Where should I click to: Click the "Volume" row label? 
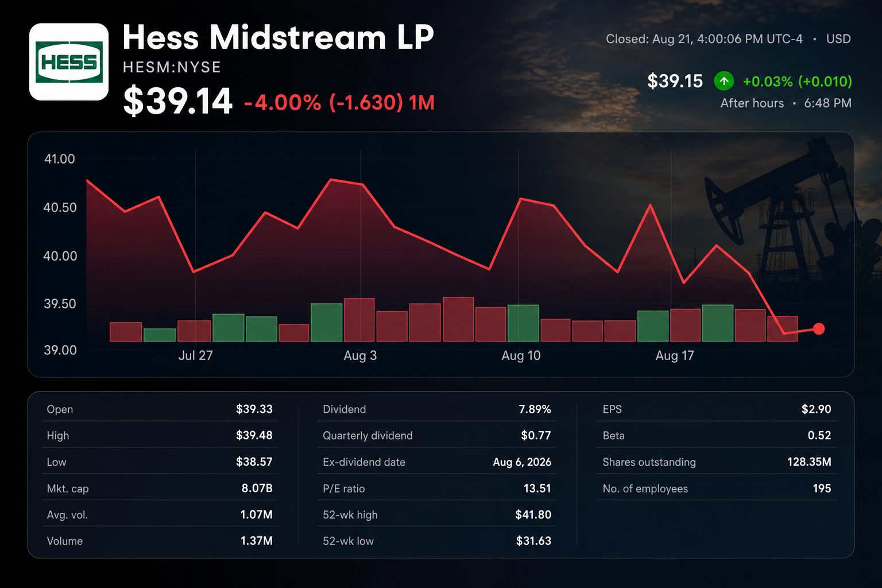[64, 541]
